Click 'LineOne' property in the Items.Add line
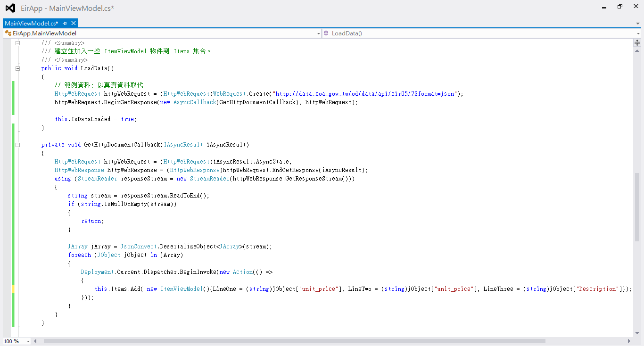644x346 pixels. (224, 289)
